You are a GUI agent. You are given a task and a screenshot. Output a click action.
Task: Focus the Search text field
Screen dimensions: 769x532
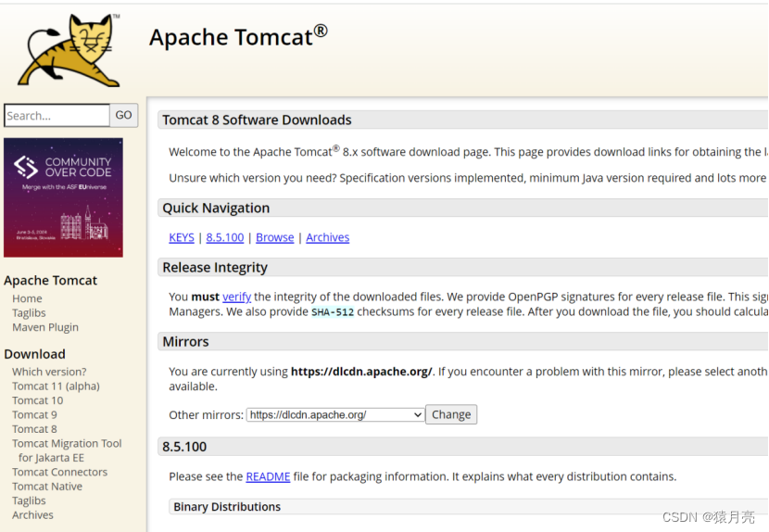[57, 116]
